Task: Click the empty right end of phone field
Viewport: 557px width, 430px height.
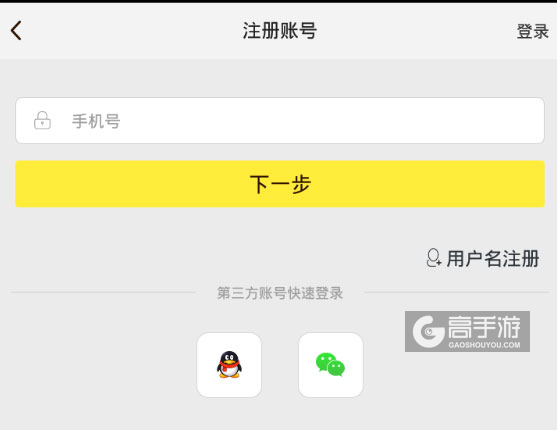Action: (x=497, y=120)
